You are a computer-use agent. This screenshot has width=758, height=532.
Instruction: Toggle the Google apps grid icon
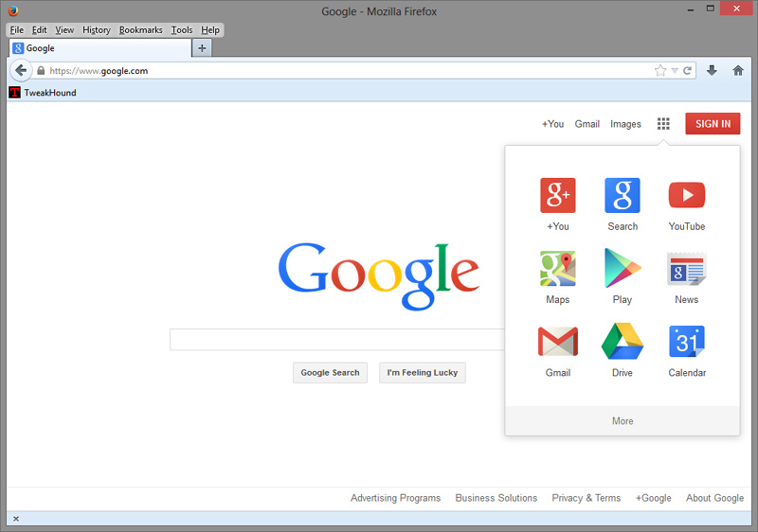coord(663,124)
